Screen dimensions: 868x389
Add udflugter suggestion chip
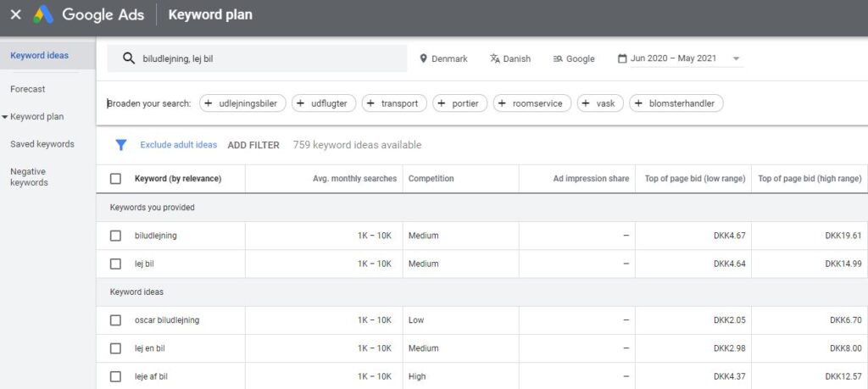coord(324,103)
